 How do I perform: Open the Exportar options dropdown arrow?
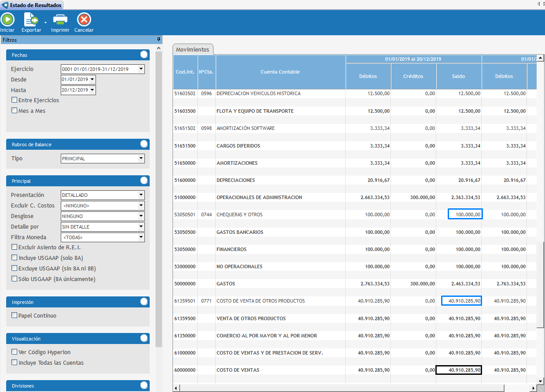click(x=45, y=22)
